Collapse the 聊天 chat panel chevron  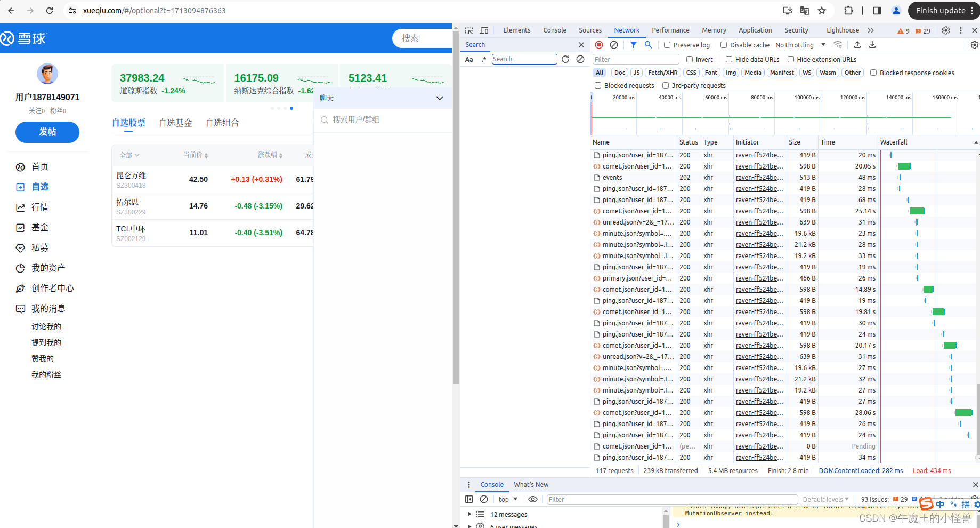pyautogui.click(x=440, y=98)
